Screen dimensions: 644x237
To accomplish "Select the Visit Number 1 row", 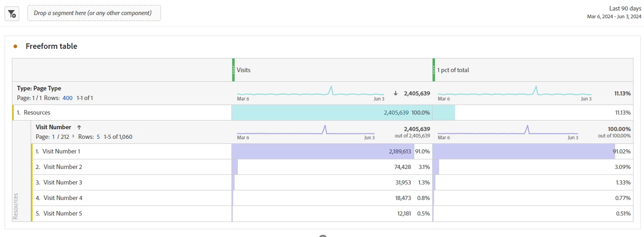I will coord(132,151).
